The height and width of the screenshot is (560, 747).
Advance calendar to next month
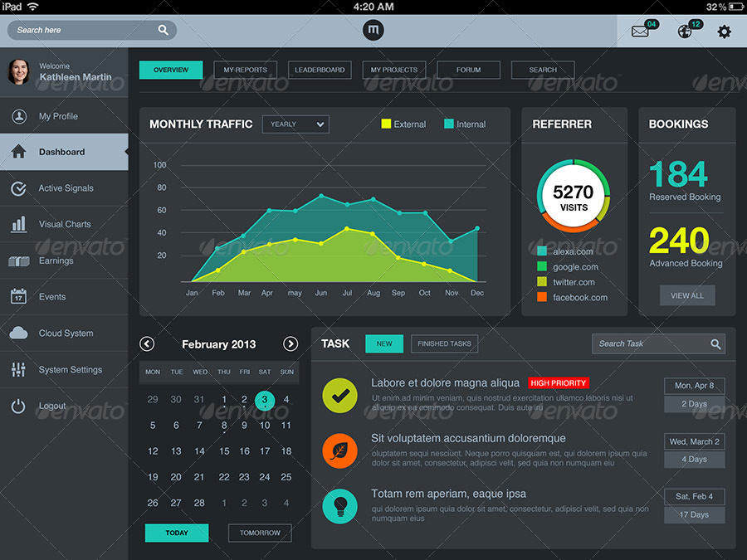click(290, 343)
